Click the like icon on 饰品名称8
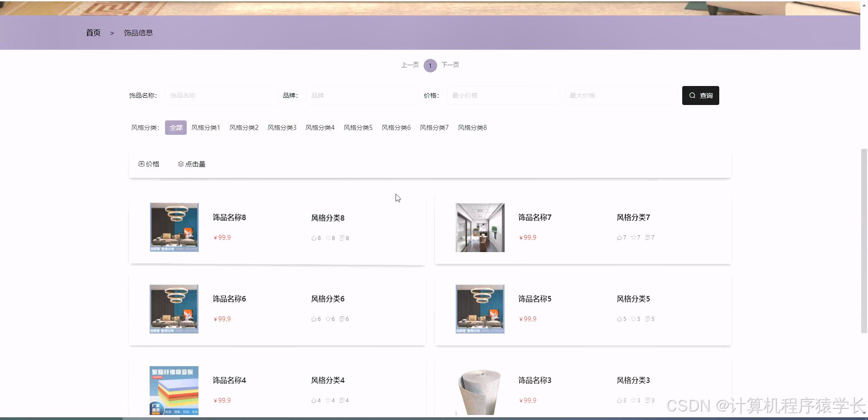Screen dimensions: 868x420 click(314, 238)
